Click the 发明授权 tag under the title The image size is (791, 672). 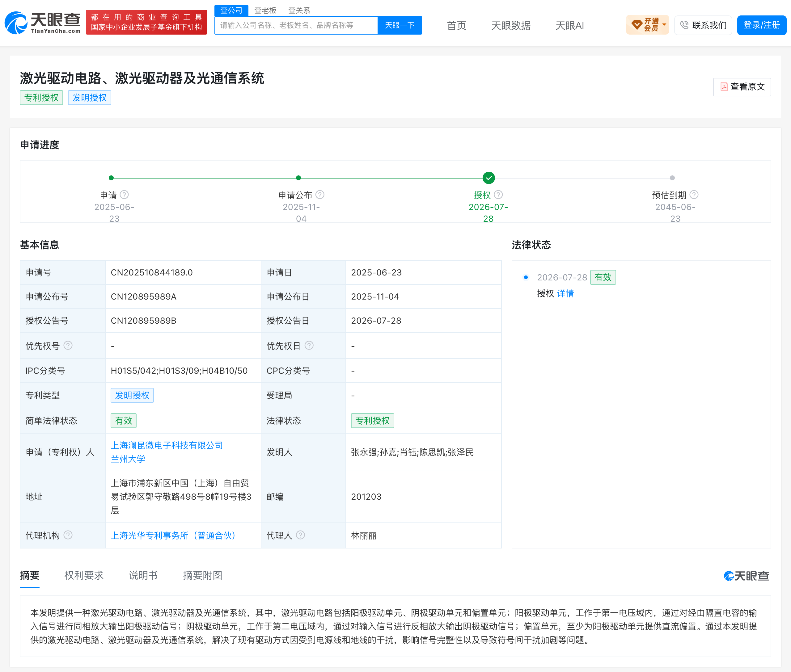[90, 98]
